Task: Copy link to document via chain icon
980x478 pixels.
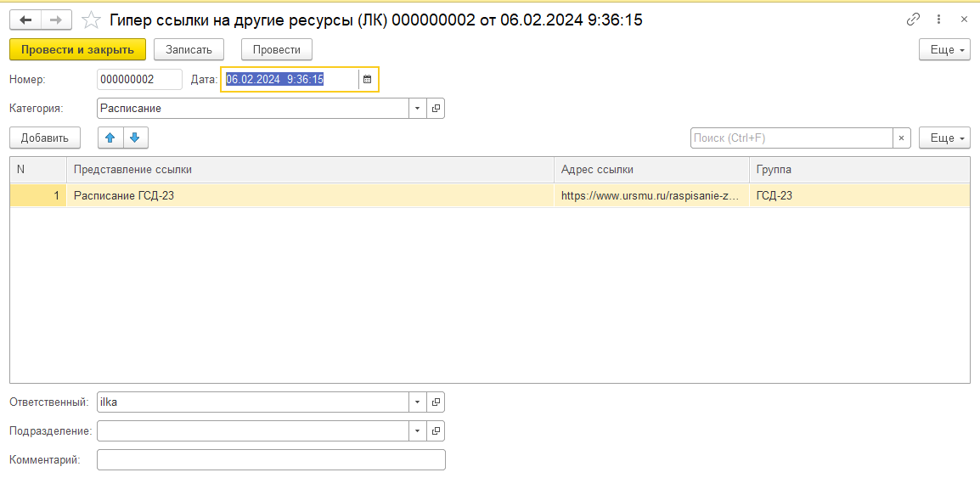Action: coord(914,20)
